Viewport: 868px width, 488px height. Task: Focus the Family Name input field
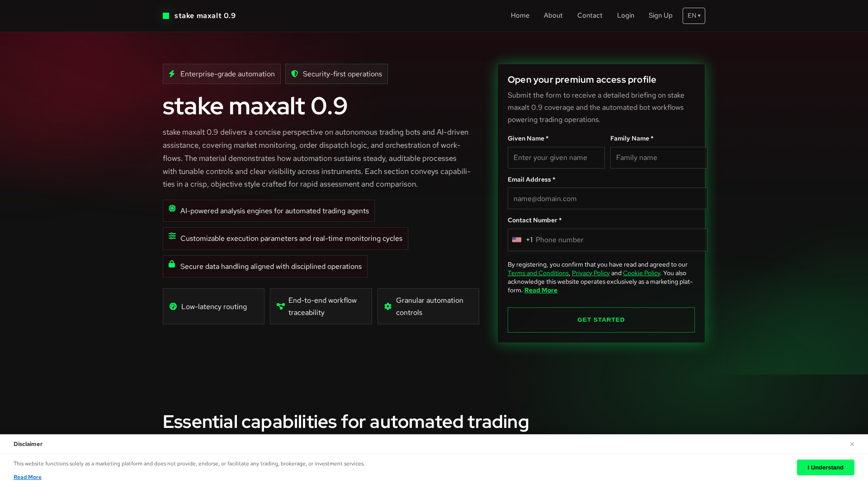tap(659, 158)
